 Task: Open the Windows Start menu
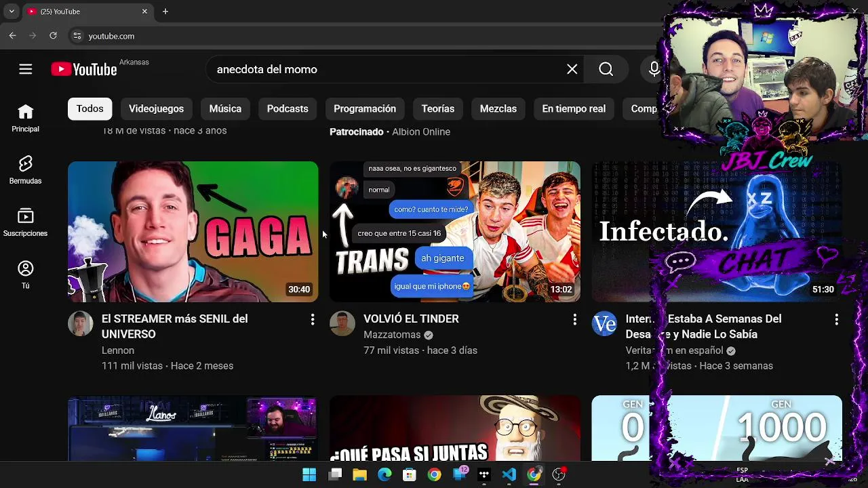309,474
